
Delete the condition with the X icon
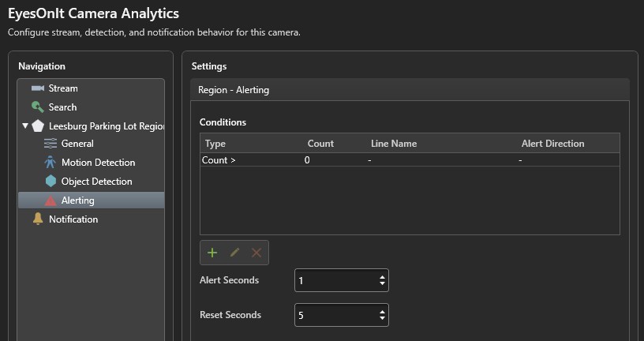tap(256, 253)
